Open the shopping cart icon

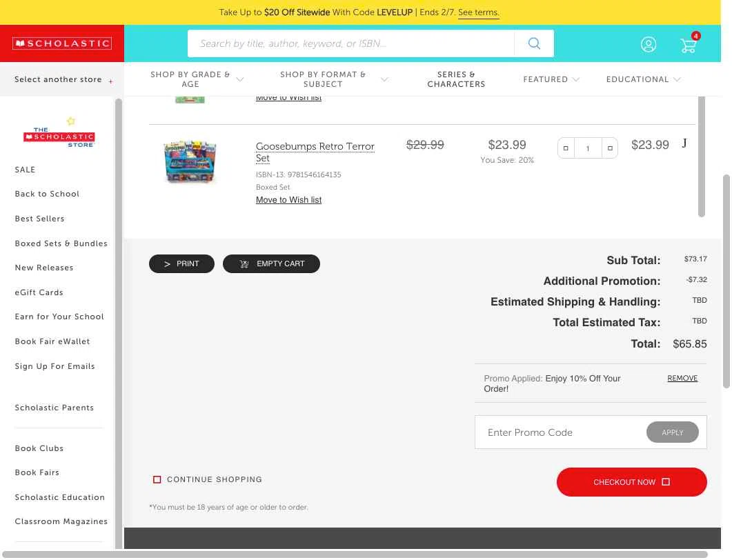pyautogui.click(x=689, y=44)
